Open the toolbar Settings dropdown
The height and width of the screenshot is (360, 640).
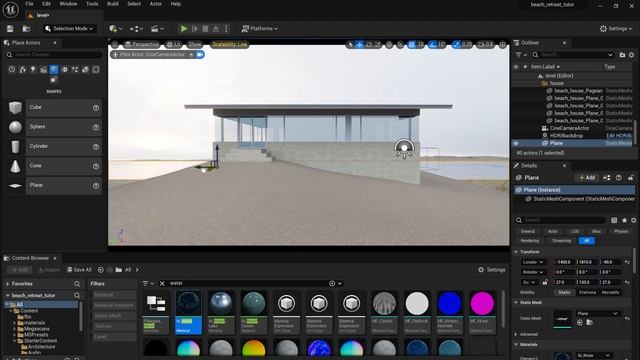click(616, 29)
